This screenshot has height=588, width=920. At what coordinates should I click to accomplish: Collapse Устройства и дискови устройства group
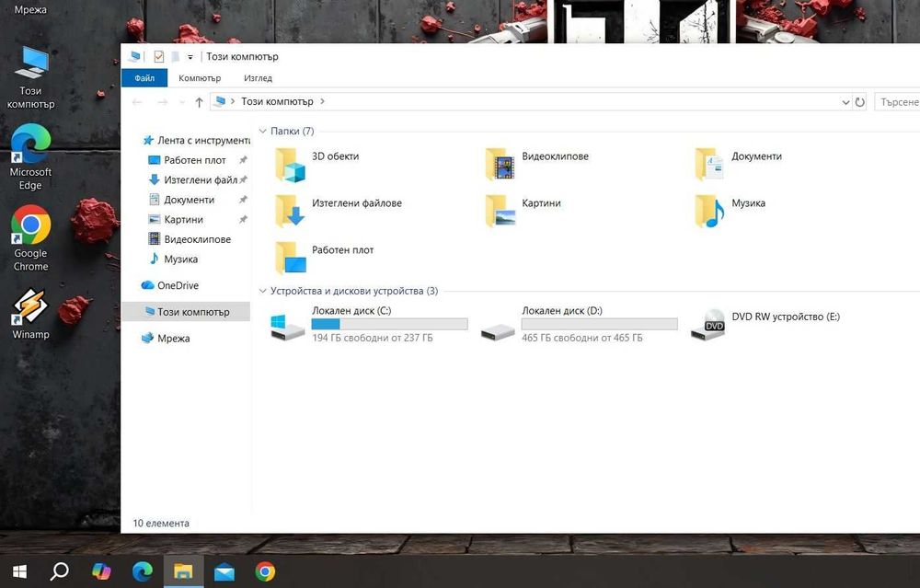point(263,291)
